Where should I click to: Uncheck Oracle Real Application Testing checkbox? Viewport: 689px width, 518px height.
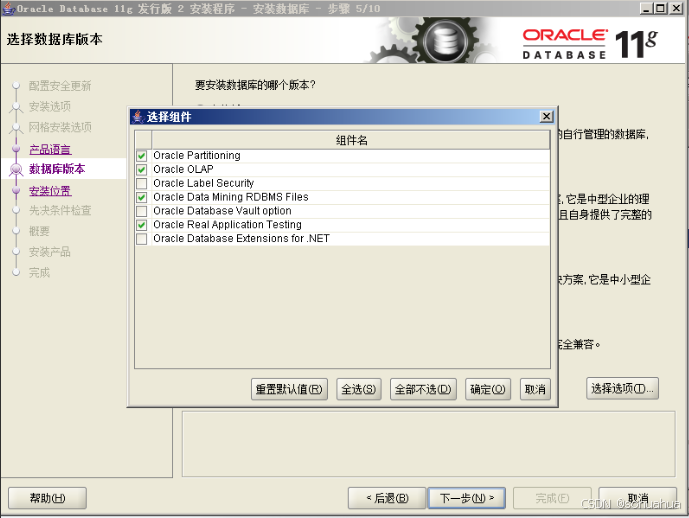tap(141, 225)
